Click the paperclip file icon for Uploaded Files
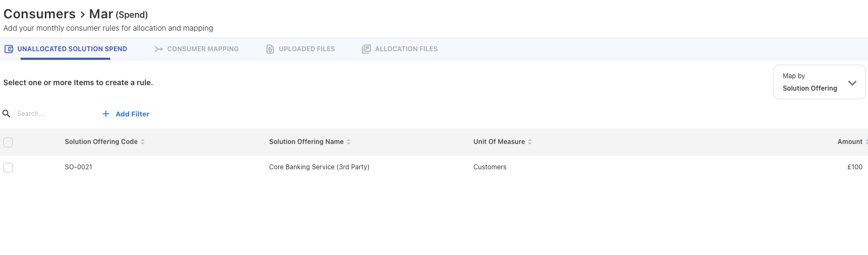 [270, 49]
